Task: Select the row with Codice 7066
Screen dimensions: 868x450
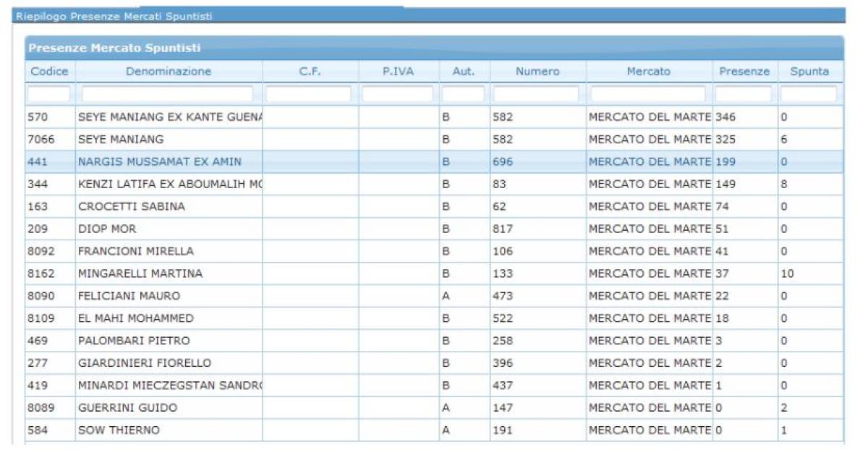Action: pyautogui.click(x=39, y=139)
